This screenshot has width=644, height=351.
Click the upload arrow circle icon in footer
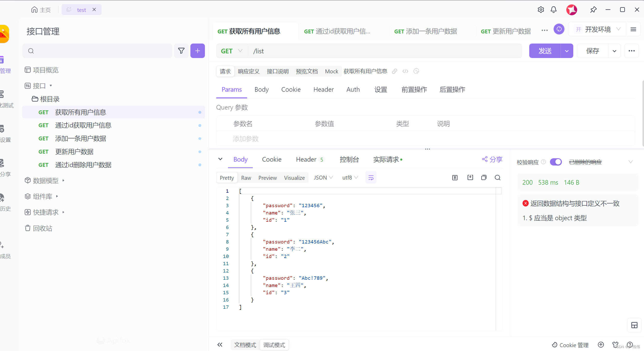pos(601,345)
